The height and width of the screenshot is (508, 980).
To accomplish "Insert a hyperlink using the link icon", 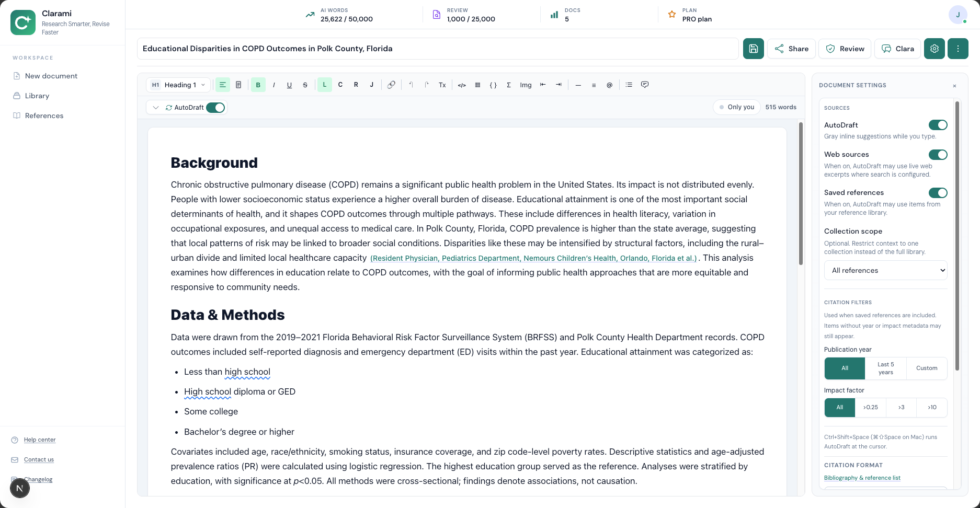I will click(x=391, y=84).
